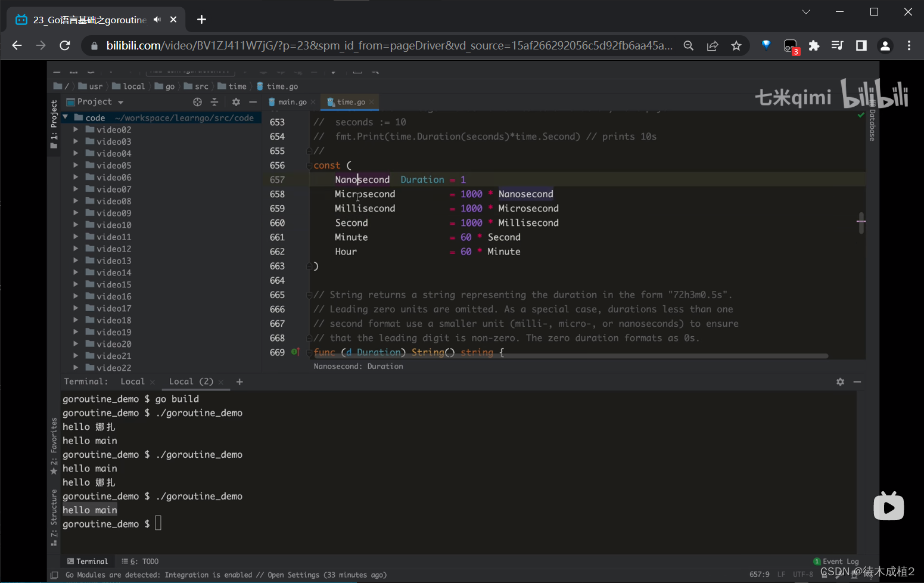Screen dimensions: 924x583
Task: Click the blue shield extension icon
Action: click(x=766, y=45)
